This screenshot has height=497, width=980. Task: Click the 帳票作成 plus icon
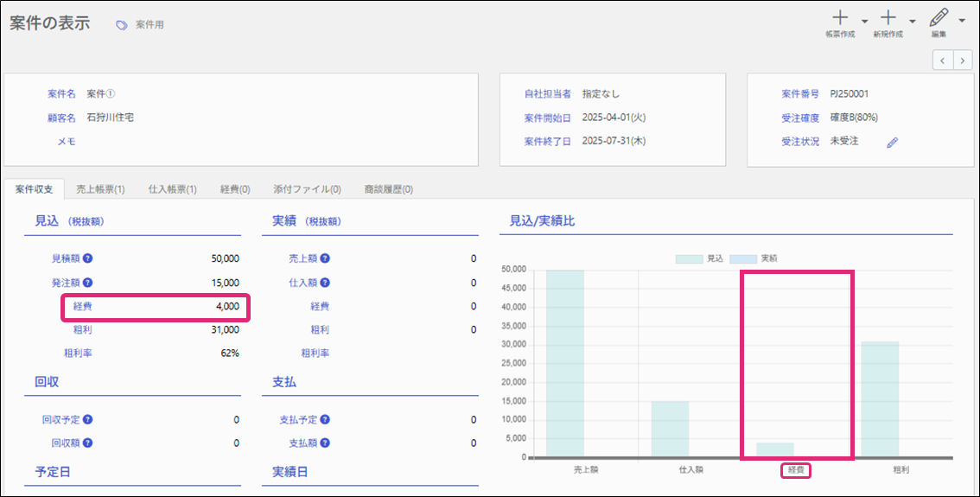click(x=839, y=18)
